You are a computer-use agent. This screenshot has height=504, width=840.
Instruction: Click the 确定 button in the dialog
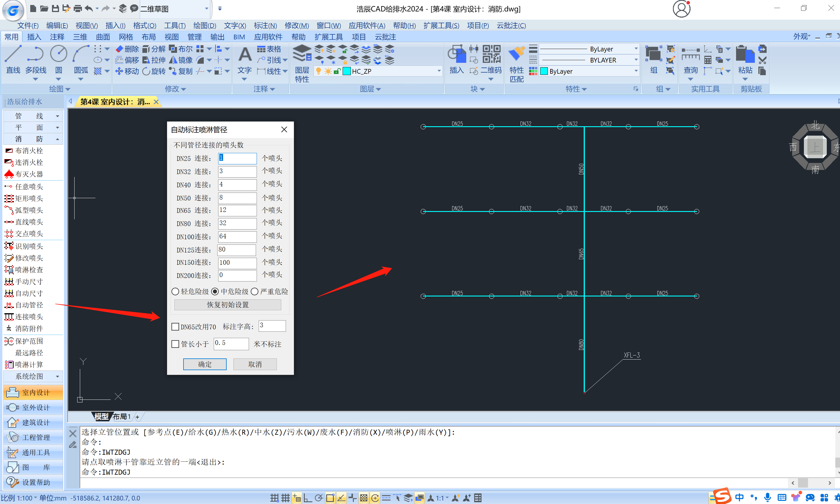click(x=204, y=364)
